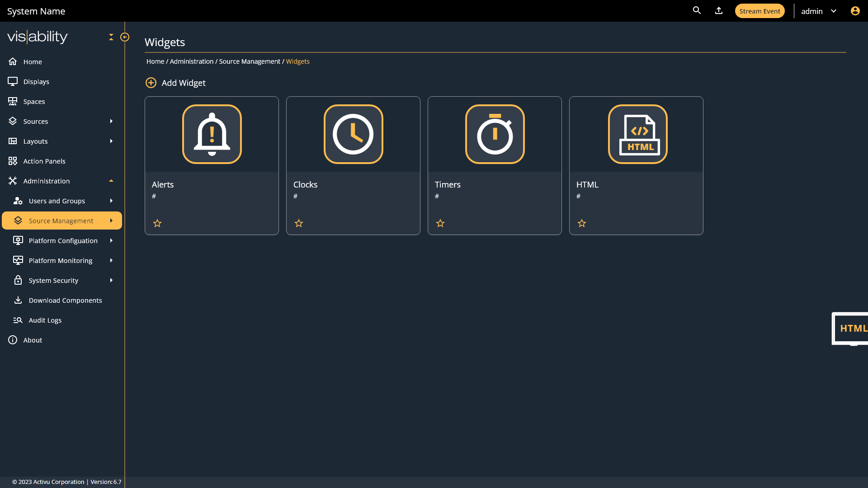
Task: Collapse sidebar with the back arrow icon
Action: (x=125, y=37)
